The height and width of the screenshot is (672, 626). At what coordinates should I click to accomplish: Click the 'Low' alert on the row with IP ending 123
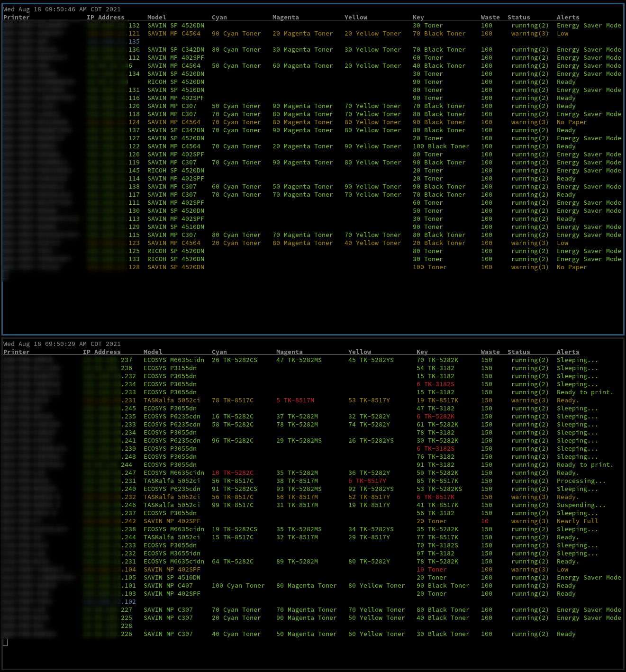pos(562,243)
